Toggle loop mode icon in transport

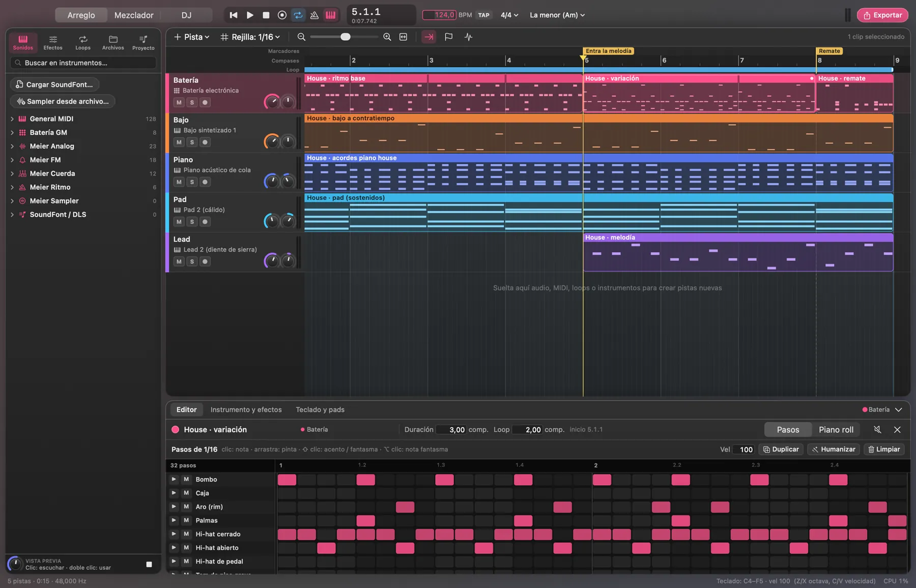point(298,15)
